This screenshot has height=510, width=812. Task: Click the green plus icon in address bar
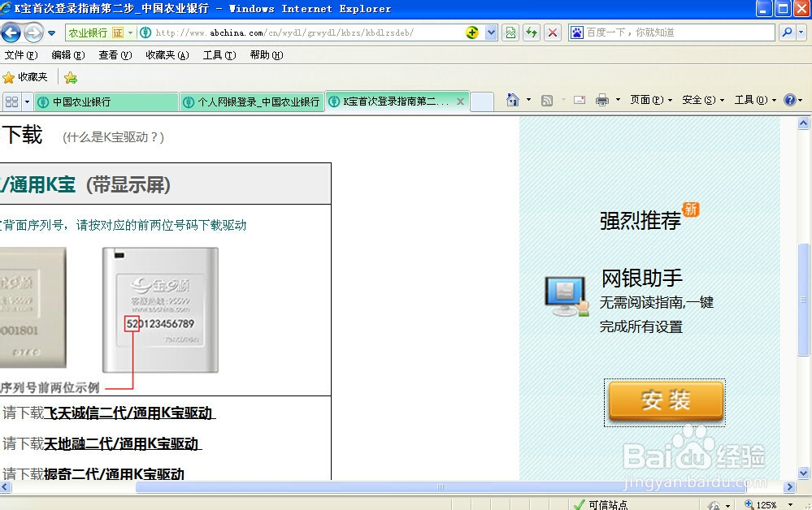[471, 32]
